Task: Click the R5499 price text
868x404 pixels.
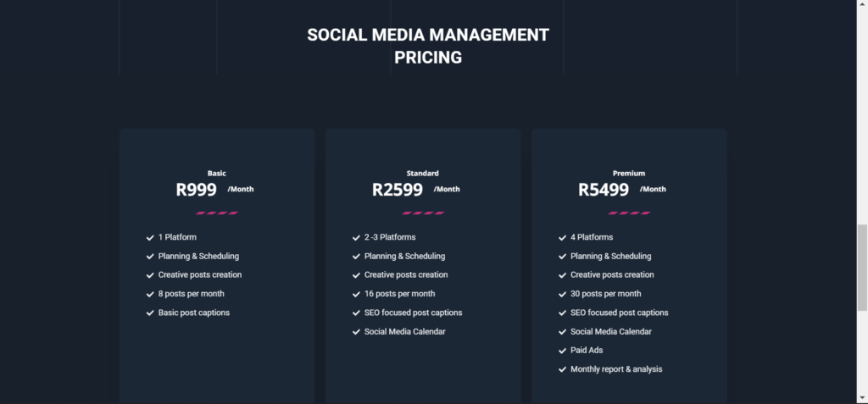Action: point(604,189)
